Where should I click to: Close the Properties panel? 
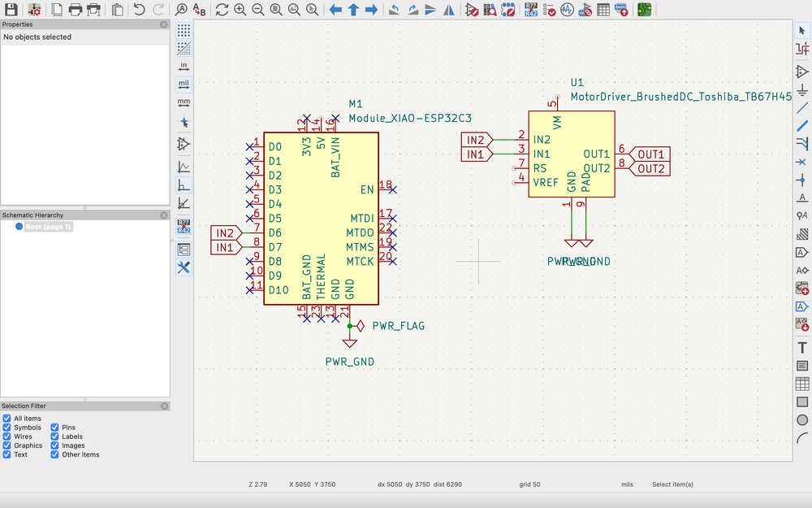(x=164, y=25)
